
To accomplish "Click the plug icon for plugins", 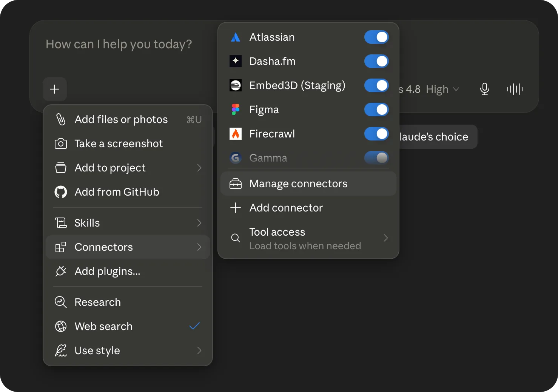I will [61, 271].
